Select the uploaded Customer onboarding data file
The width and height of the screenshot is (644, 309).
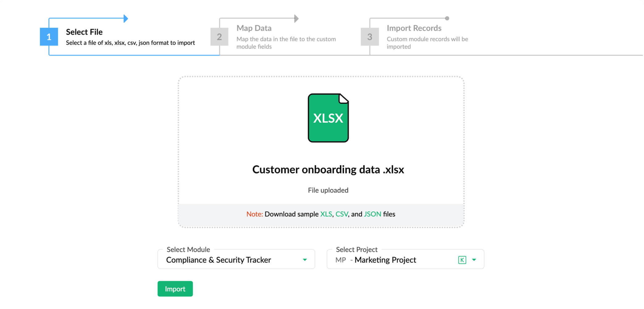(328, 169)
